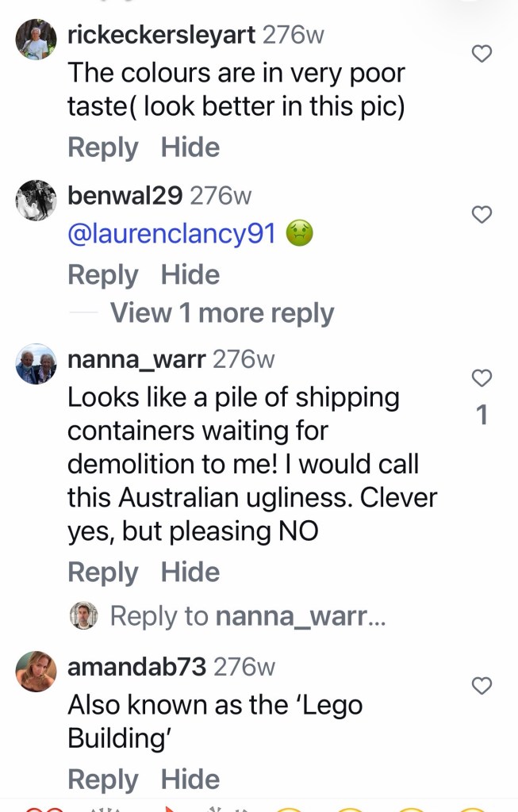Like benwal29's comment with the heart icon

(x=482, y=214)
